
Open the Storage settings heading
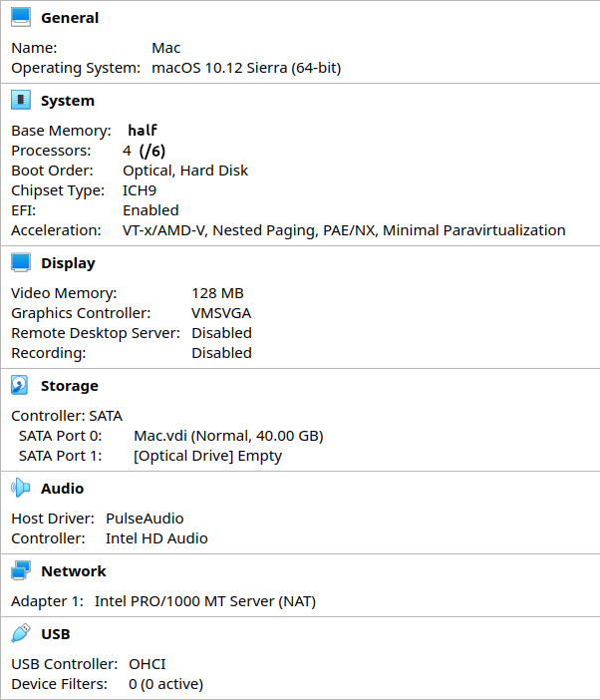click(x=70, y=386)
